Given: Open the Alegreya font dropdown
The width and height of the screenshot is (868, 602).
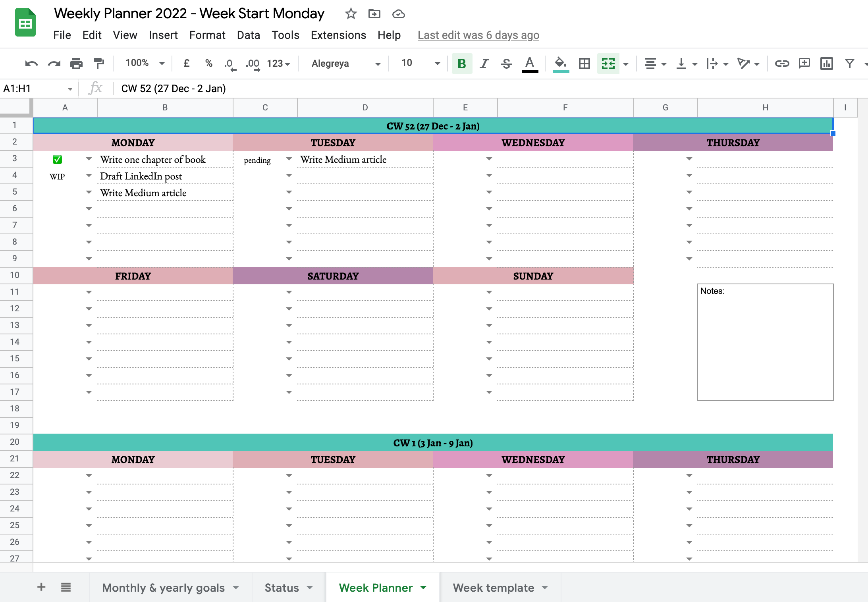Looking at the screenshot, I should tap(345, 64).
